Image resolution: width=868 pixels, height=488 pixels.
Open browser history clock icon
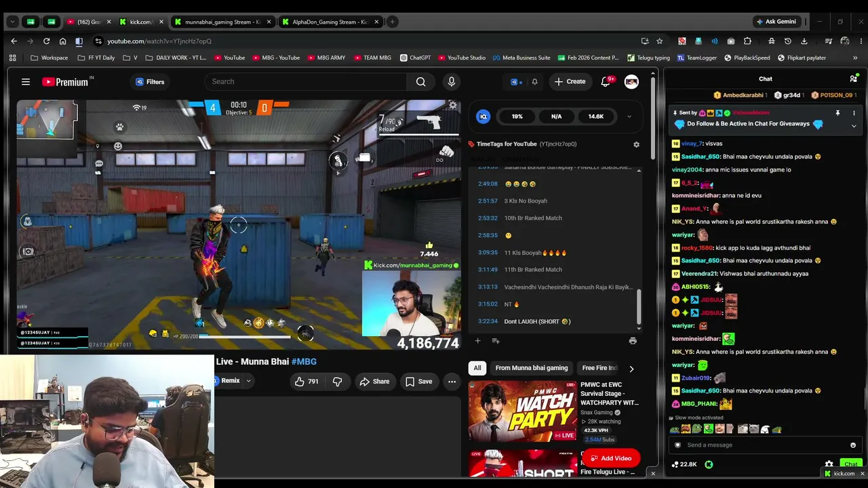point(787,41)
